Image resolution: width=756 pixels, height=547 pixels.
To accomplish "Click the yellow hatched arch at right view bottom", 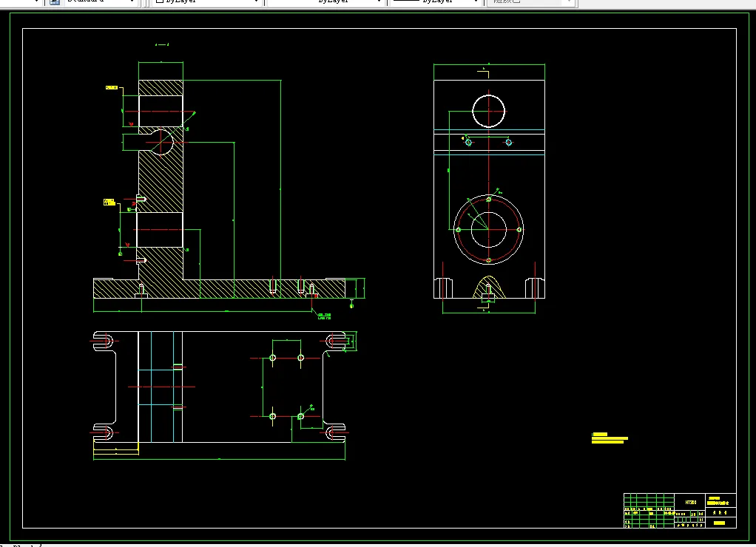I will click(489, 288).
